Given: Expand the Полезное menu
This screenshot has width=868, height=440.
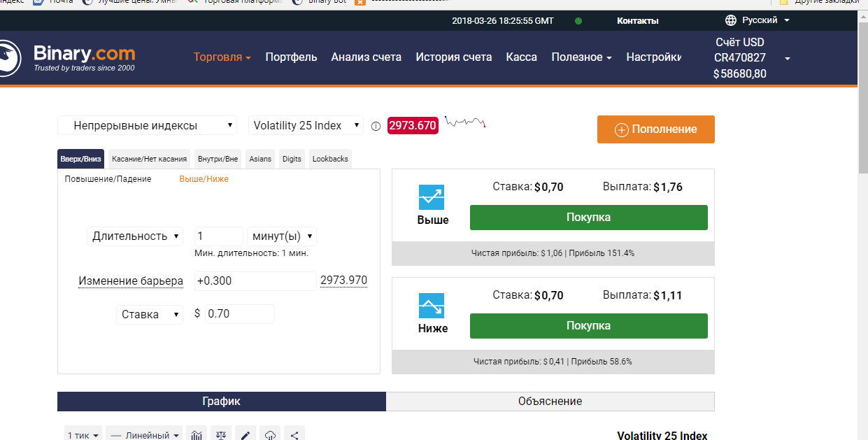Looking at the screenshot, I should 582,57.
